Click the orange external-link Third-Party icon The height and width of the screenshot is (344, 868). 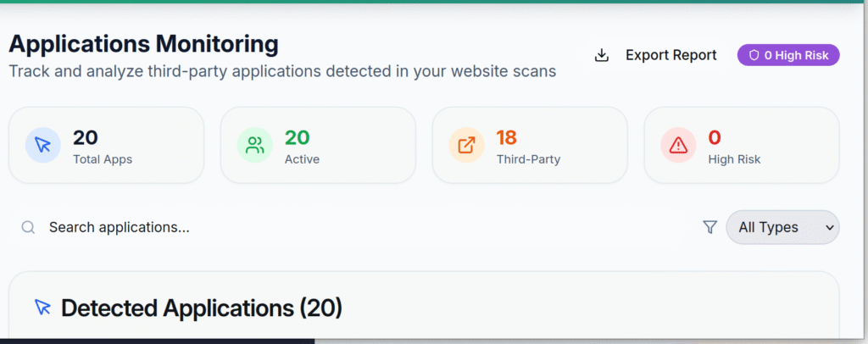(x=467, y=145)
